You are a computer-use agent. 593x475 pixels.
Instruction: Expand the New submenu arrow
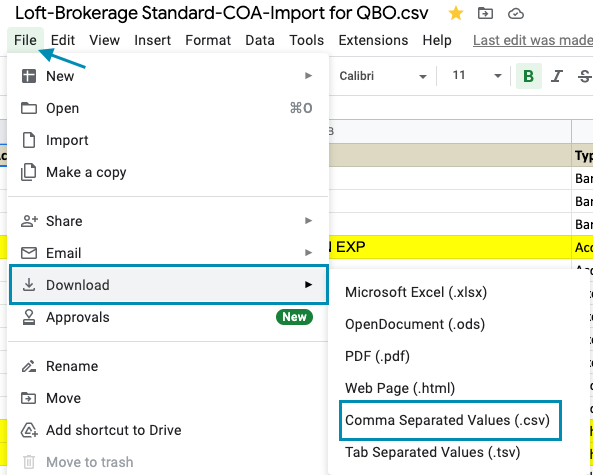pos(309,76)
